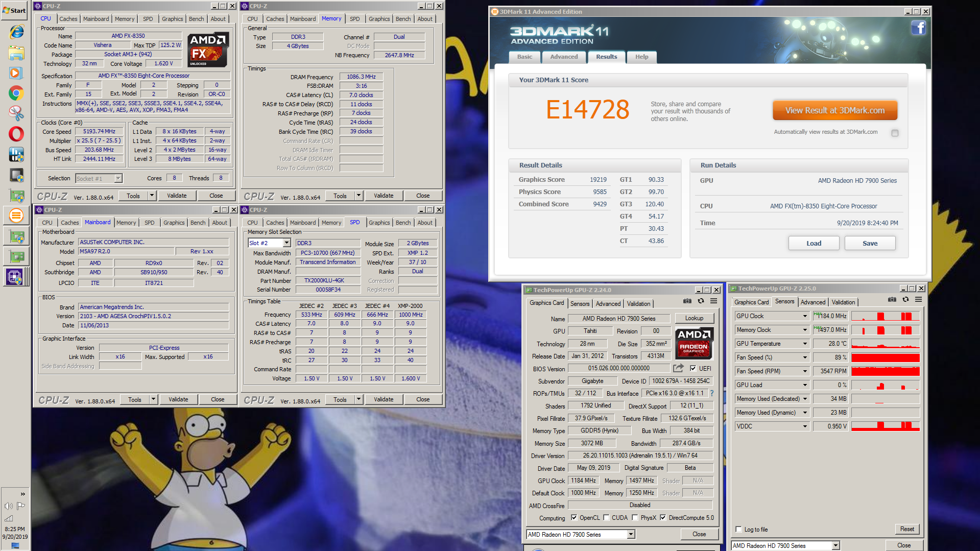The image size is (980, 551).
Task: Open hardware monitor bar-chart taskbar icon
Action: [x=16, y=154]
